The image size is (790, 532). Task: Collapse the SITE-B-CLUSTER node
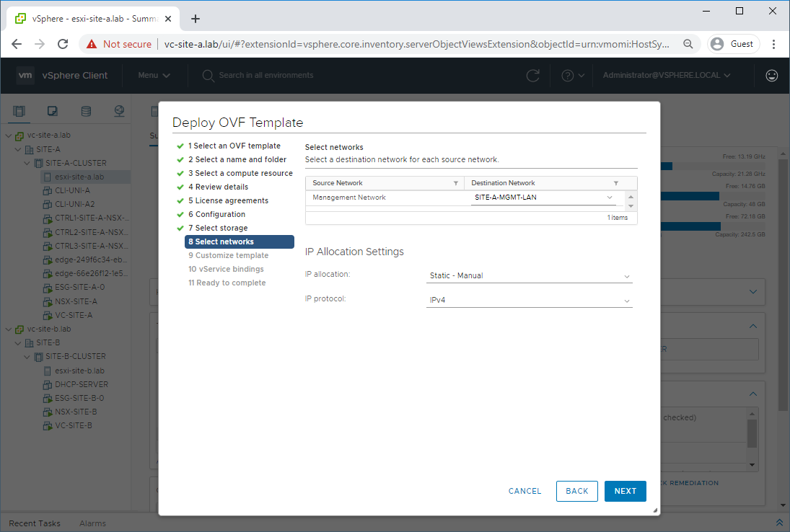(x=27, y=356)
